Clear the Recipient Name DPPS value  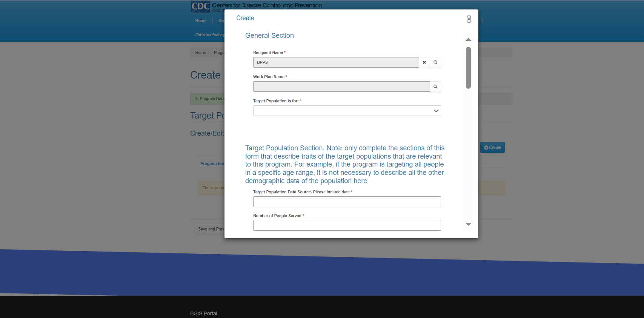424,63
